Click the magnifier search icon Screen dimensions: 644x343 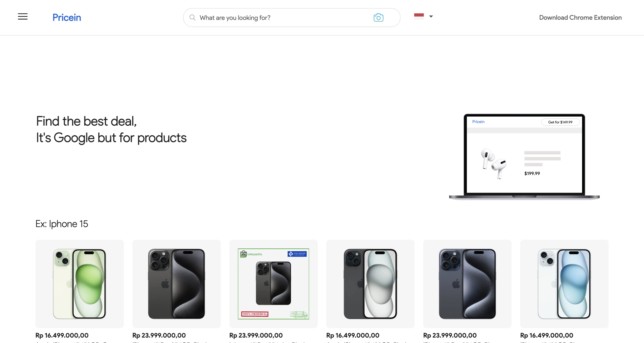pos(192,18)
